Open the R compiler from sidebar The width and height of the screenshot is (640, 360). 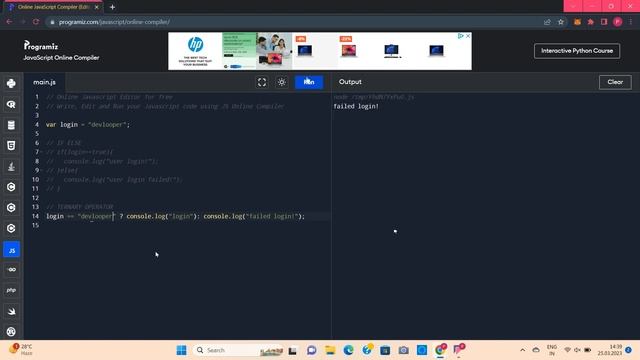pyautogui.click(x=11, y=104)
